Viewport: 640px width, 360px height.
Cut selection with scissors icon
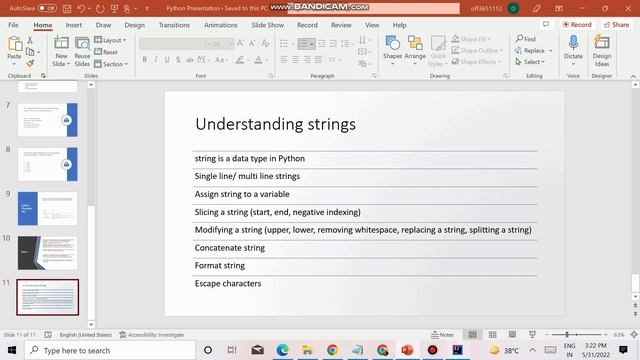[30, 40]
